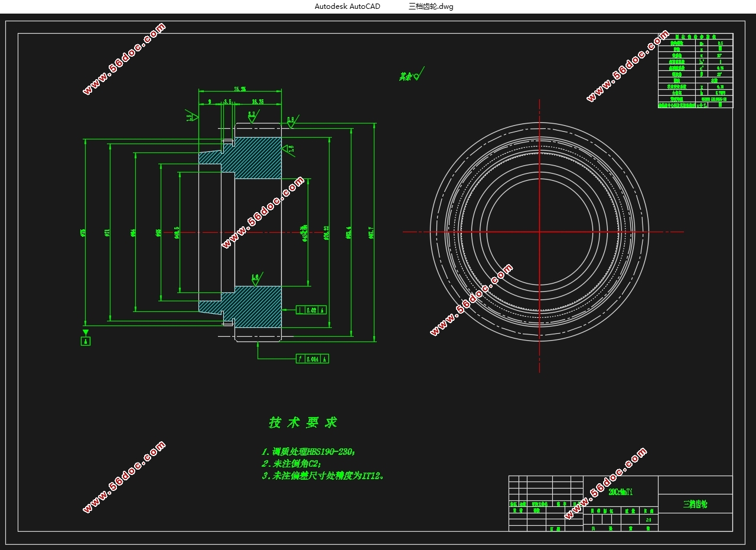This screenshot has width=756, height=550.
Task: Click the "技术要求" heading
Action: pos(303,422)
